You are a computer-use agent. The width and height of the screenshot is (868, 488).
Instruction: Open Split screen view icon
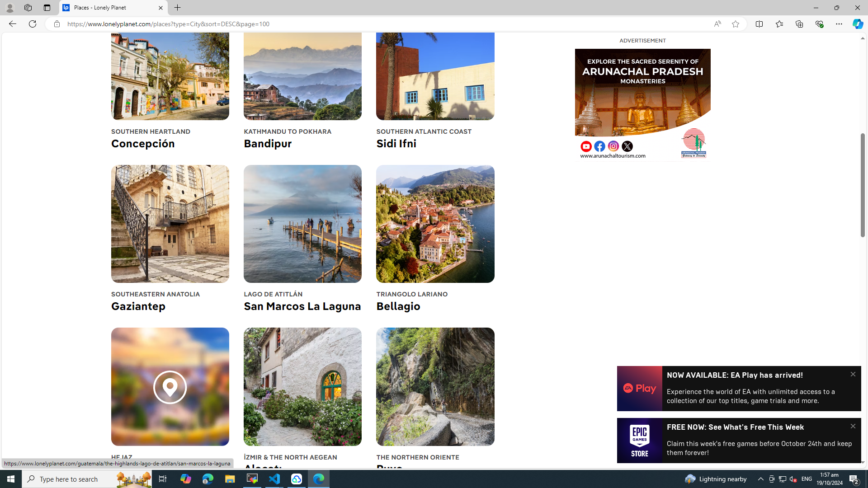pyautogui.click(x=759, y=24)
